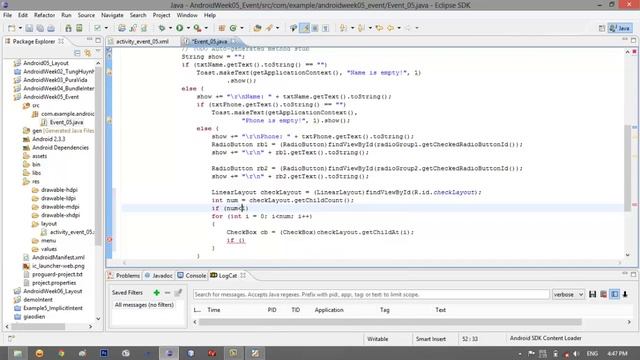Toggle display of saved filters view in LogCat

pyautogui.click(x=614, y=294)
